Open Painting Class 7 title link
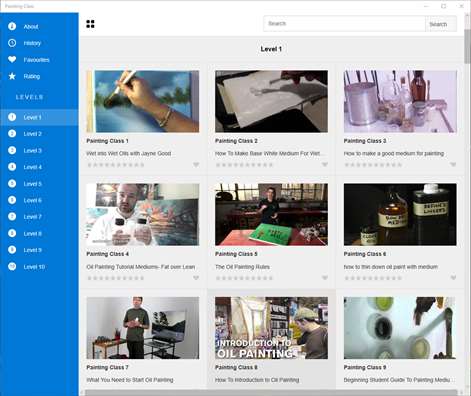 coord(107,367)
